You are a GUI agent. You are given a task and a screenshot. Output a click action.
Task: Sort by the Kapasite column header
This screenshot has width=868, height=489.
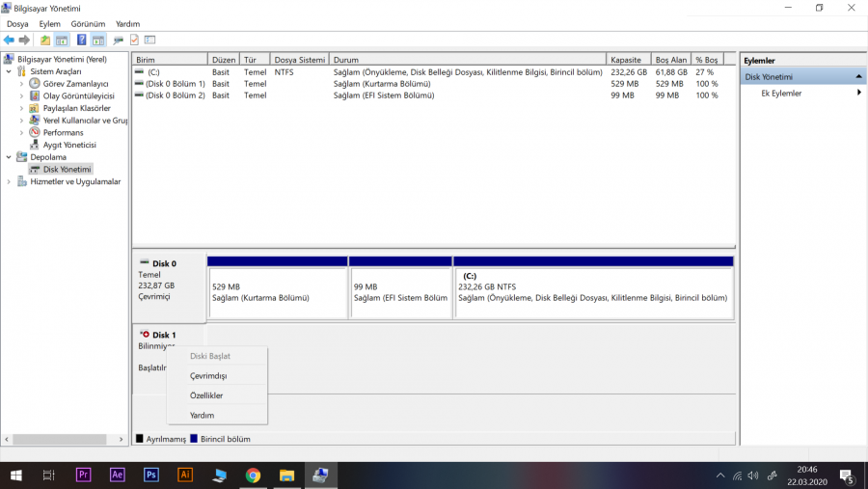pos(629,59)
